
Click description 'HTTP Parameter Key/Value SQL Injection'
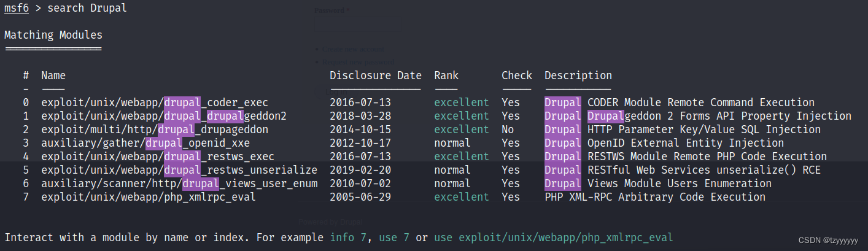(704, 129)
